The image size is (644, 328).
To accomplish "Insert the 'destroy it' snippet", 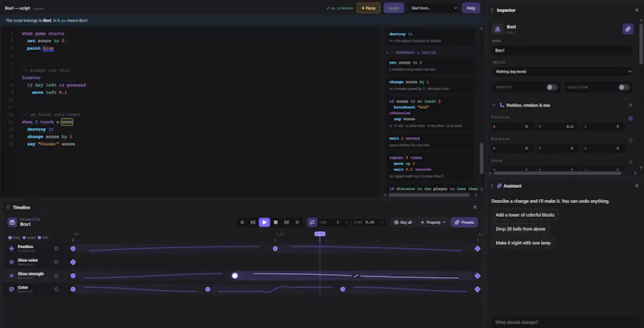I will (430, 37).
